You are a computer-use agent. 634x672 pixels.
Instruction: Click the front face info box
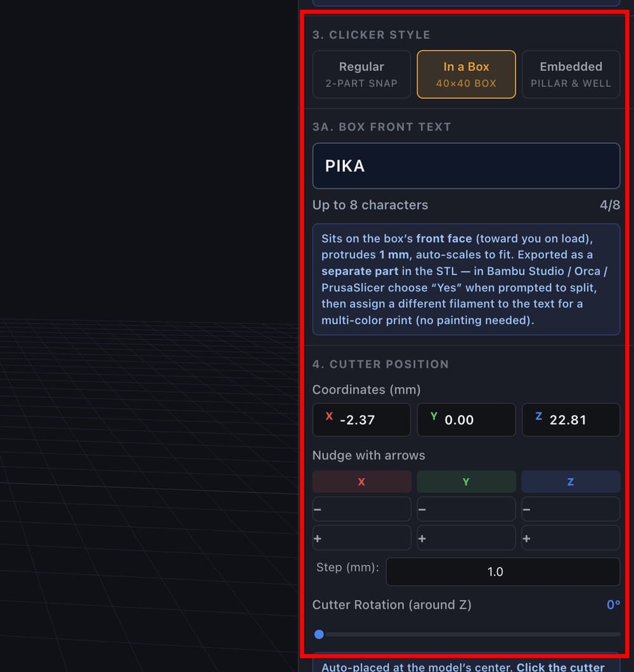pos(466,279)
